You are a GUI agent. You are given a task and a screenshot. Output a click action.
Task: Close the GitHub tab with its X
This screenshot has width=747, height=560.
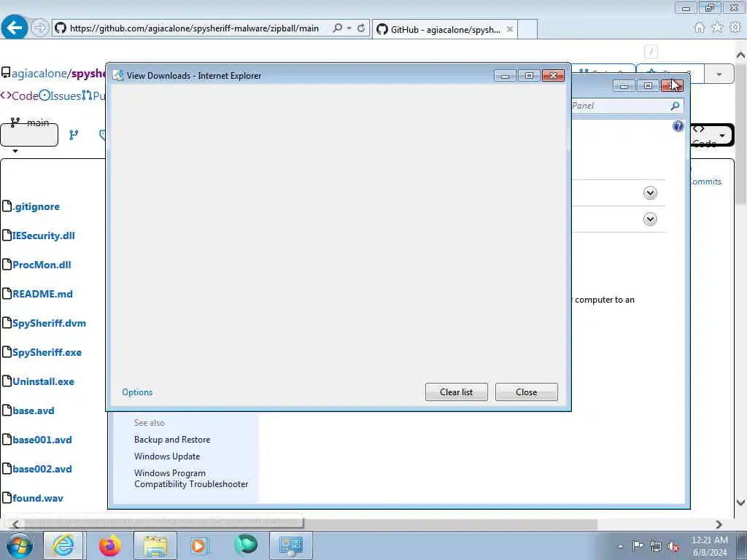(x=510, y=29)
